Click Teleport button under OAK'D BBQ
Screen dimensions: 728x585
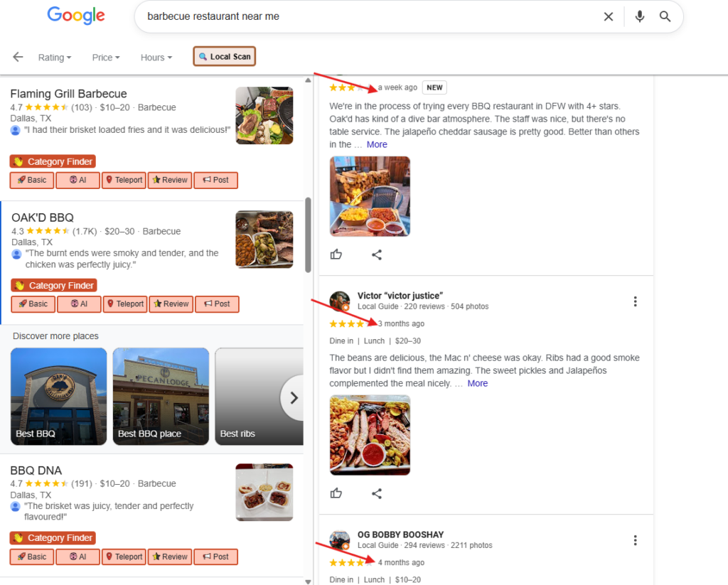(125, 304)
